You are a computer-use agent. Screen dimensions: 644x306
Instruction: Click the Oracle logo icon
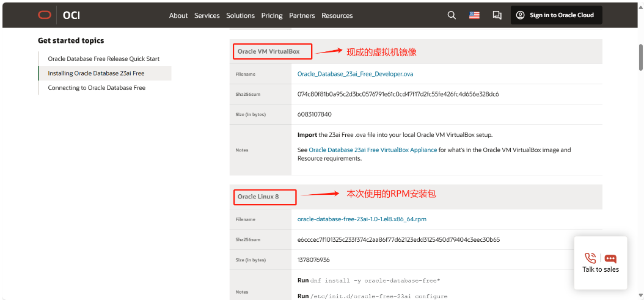coord(45,15)
